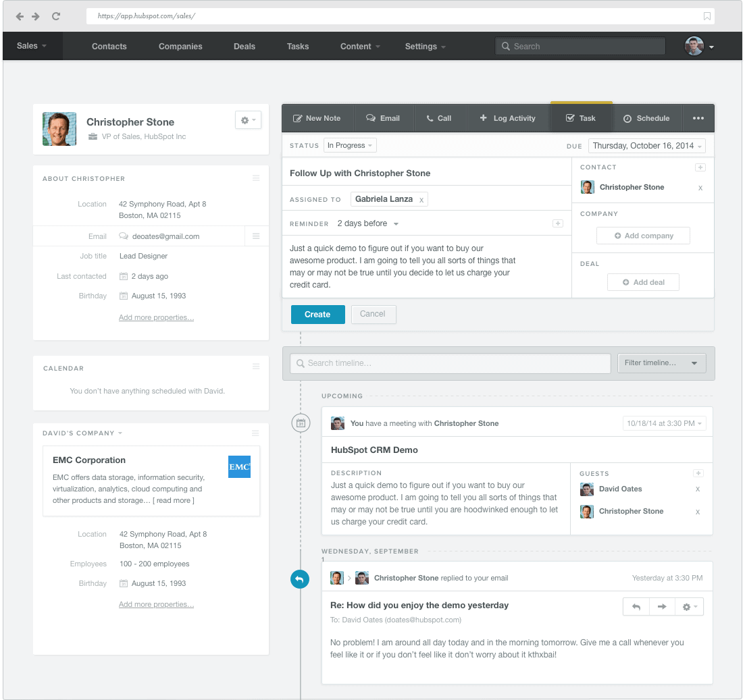This screenshot has width=745, height=700.
Task: Open the reminder 2 days before dropdown
Action: 367,223
